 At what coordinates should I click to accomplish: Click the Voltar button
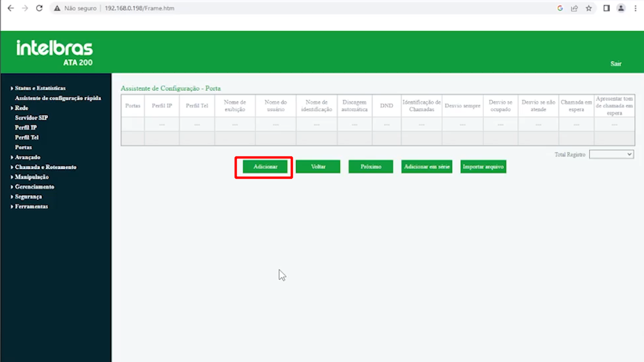click(x=318, y=167)
